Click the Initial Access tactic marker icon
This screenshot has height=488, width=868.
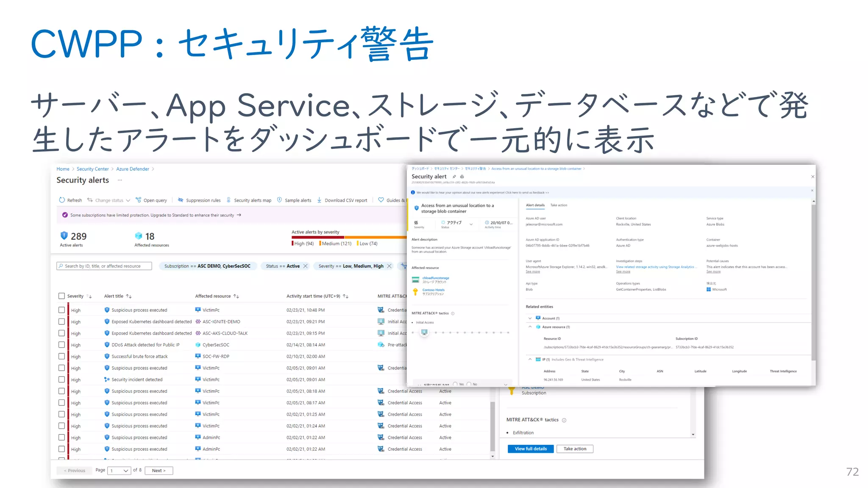[424, 332]
